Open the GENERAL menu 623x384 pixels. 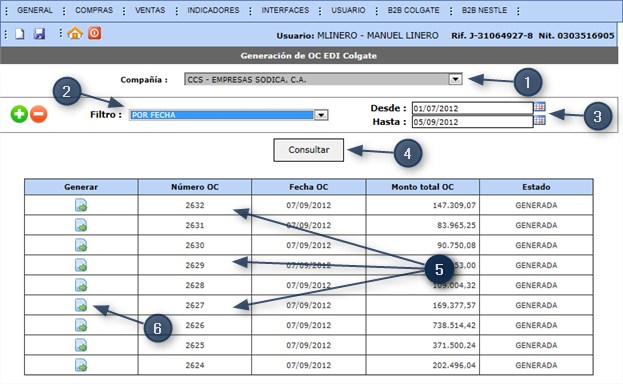35,10
